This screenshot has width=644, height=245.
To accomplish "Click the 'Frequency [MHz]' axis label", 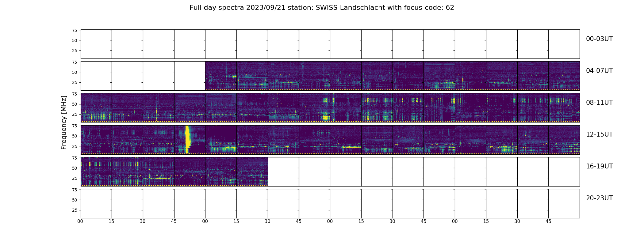I will (64, 123).
